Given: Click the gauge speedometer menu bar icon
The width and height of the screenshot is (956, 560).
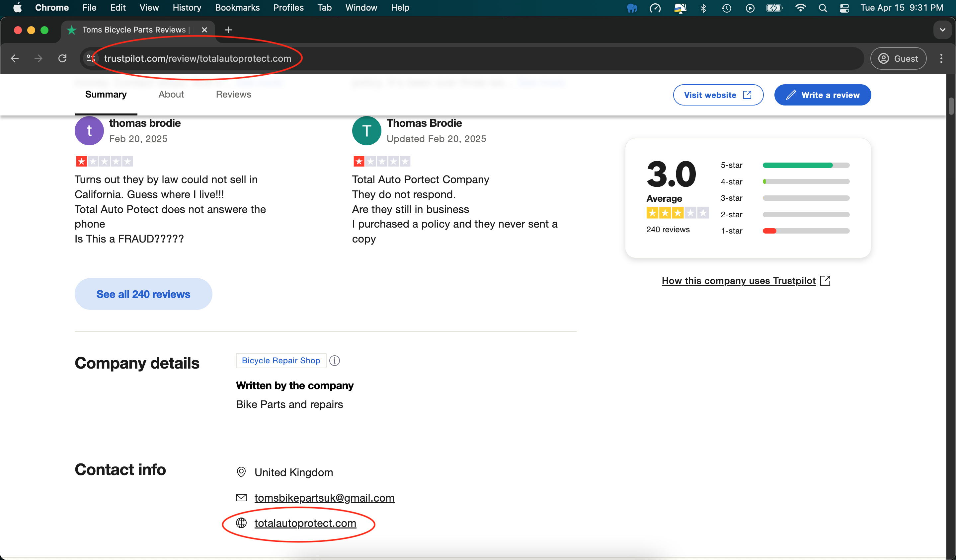Looking at the screenshot, I should 656,8.
